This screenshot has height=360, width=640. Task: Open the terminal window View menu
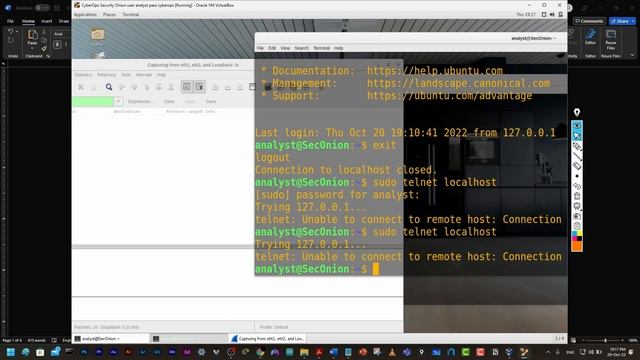(285, 48)
